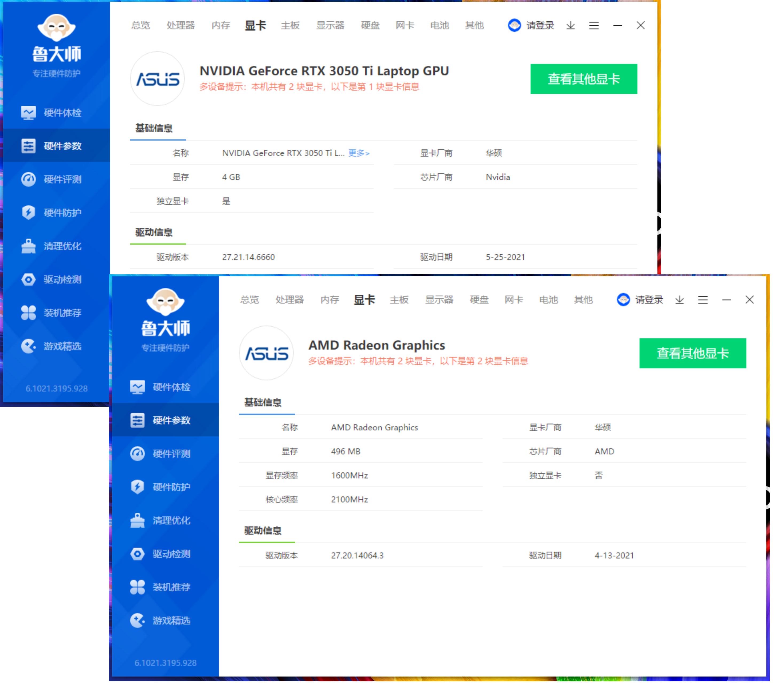Select 其他 tab in NVIDIA window

[475, 25]
